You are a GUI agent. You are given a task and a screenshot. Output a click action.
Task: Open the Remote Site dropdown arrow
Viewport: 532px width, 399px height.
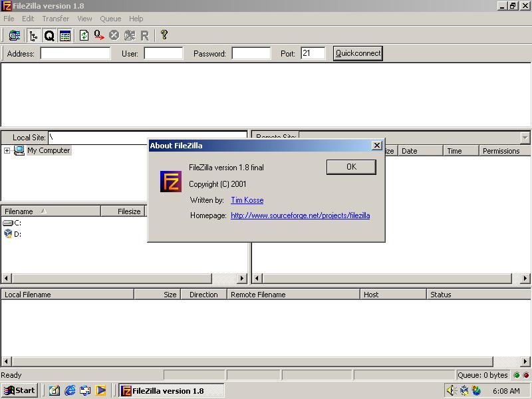pos(525,138)
